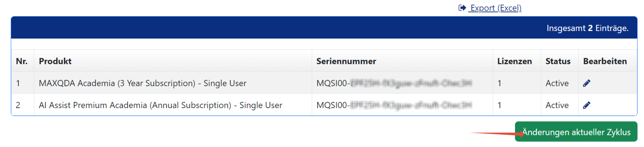Click the Lizenzen column header

514,61
